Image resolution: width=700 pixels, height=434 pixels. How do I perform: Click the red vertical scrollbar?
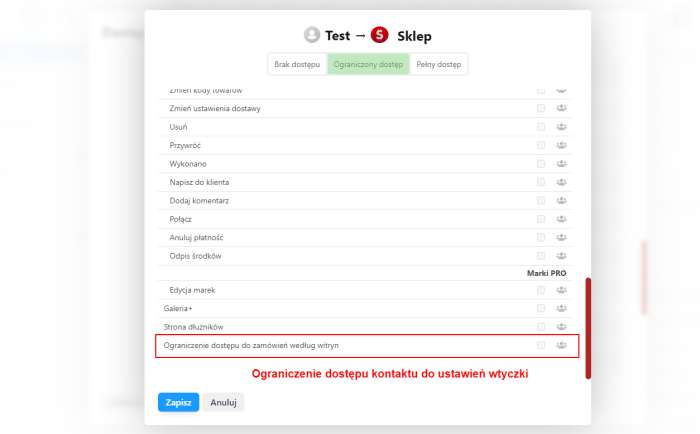(x=588, y=327)
